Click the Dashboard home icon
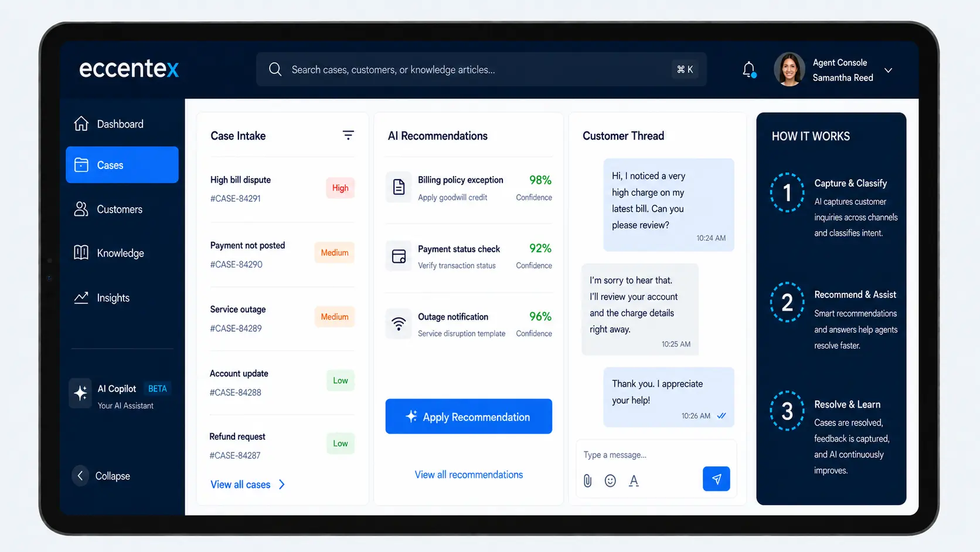The height and width of the screenshot is (552, 980). tap(81, 123)
